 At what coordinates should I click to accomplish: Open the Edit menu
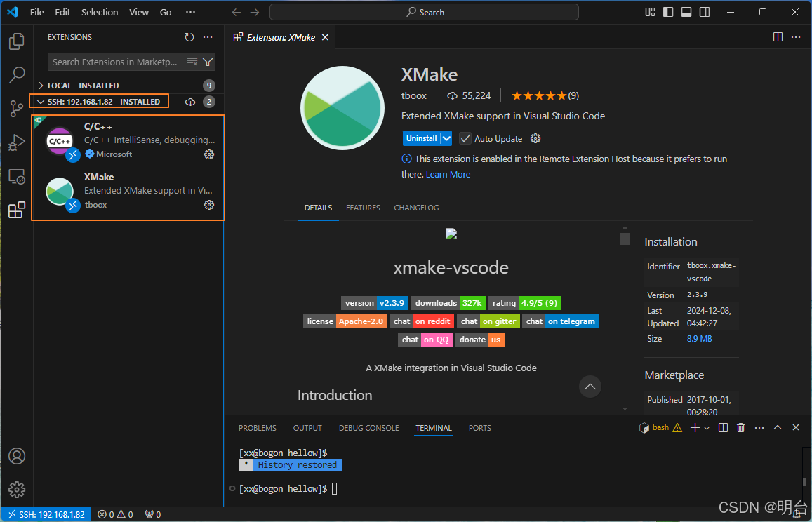click(x=62, y=13)
